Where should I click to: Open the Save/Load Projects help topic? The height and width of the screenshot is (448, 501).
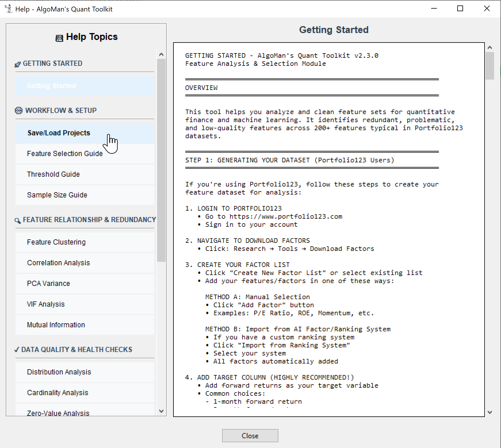[x=59, y=133]
